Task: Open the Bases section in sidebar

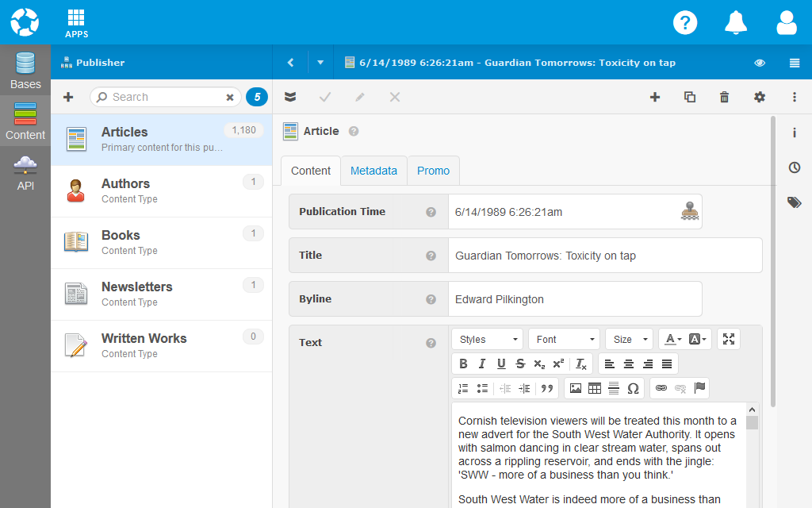Action: point(25,70)
